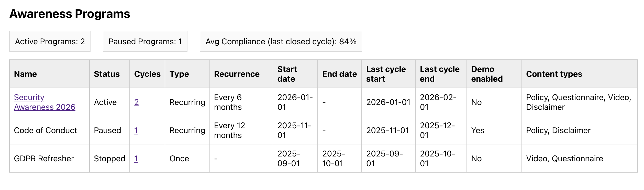Screen dimensions: 644x190
Task: Select the GDPR Refresher name cell
Action: click(x=44, y=159)
